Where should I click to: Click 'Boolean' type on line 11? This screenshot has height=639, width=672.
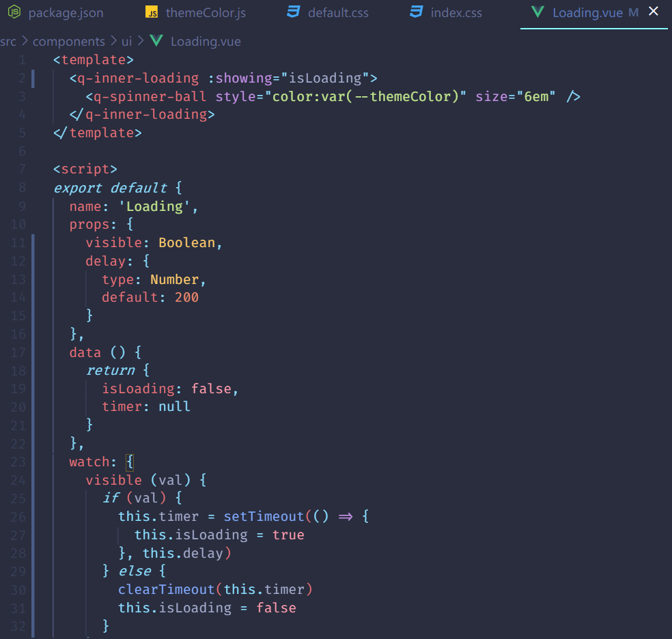(x=187, y=242)
